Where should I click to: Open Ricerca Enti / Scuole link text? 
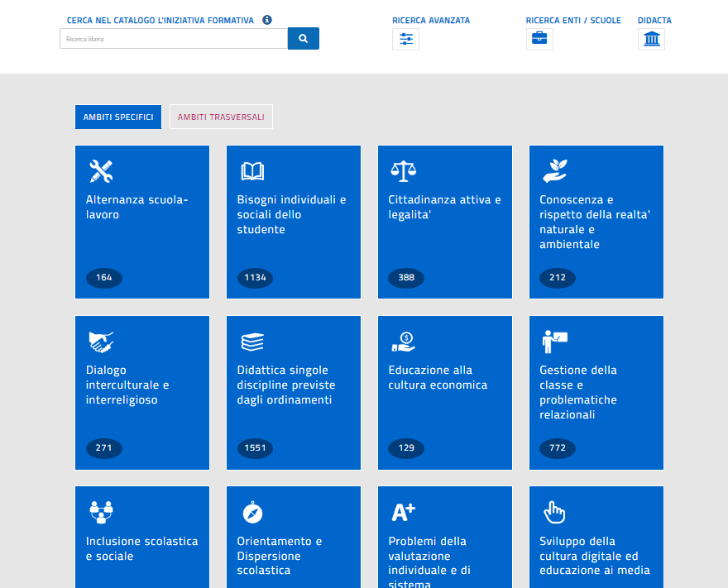coord(573,21)
